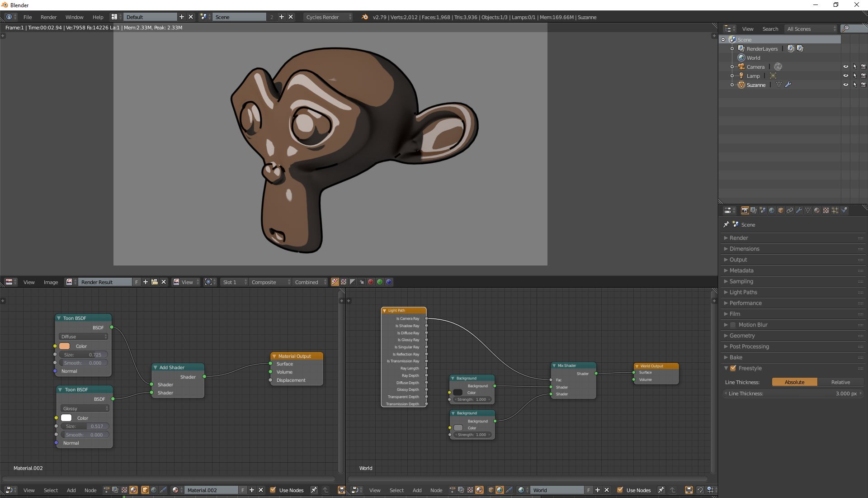Open the Add menu in left node editor
The width and height of the screenshot is (868, 498).
(71, 490)
